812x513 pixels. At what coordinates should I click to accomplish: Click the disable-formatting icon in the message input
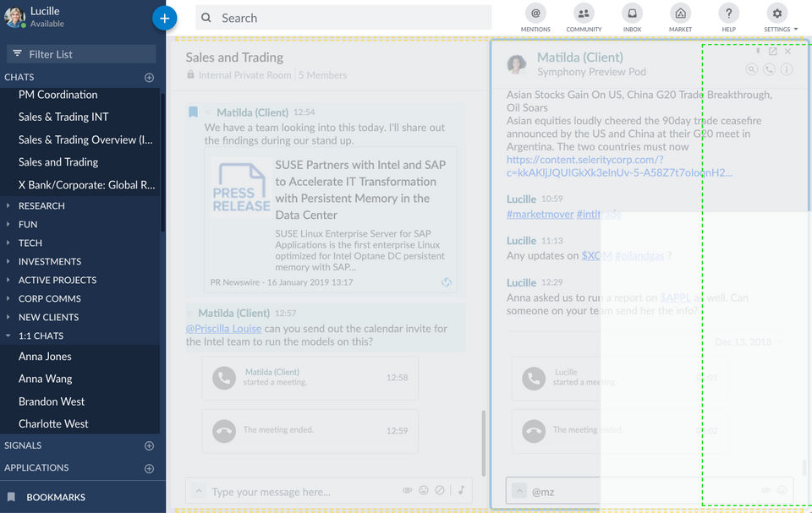[x=440, y=490]
